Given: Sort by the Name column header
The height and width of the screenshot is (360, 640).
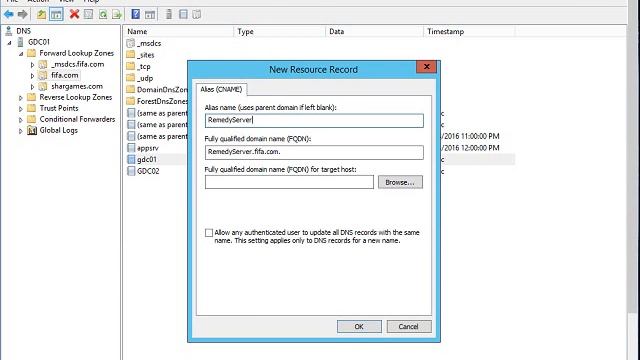Looking at the screenshot, I should tap(179, 31).
